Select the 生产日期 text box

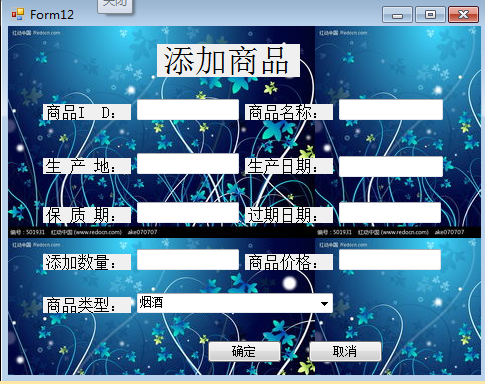pyautogui.click(x=391, y=166)
